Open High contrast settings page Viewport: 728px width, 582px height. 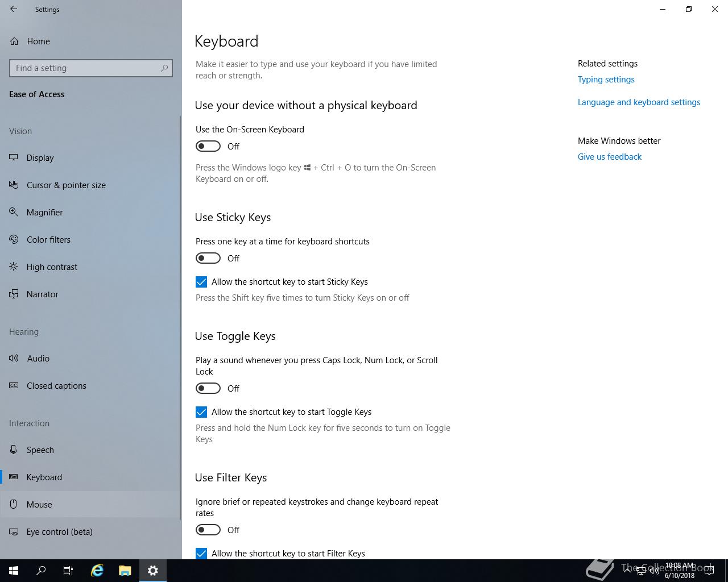point(90,267)
